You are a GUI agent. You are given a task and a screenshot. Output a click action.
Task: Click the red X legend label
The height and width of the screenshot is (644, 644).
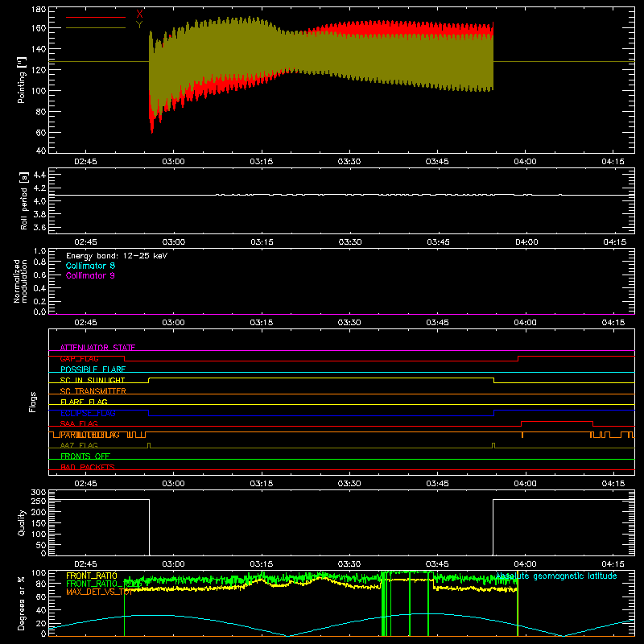tap(139, 14)
